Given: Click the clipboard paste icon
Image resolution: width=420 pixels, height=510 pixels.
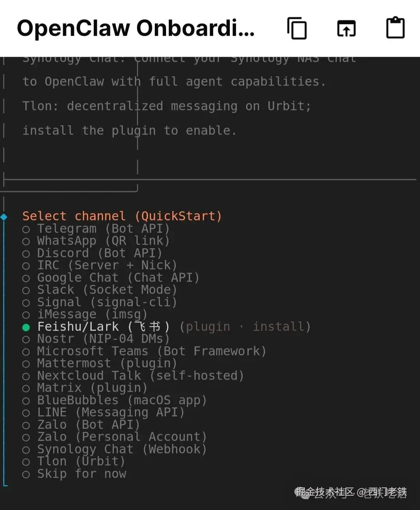Looking at the screenshot, I should [395, 28].
